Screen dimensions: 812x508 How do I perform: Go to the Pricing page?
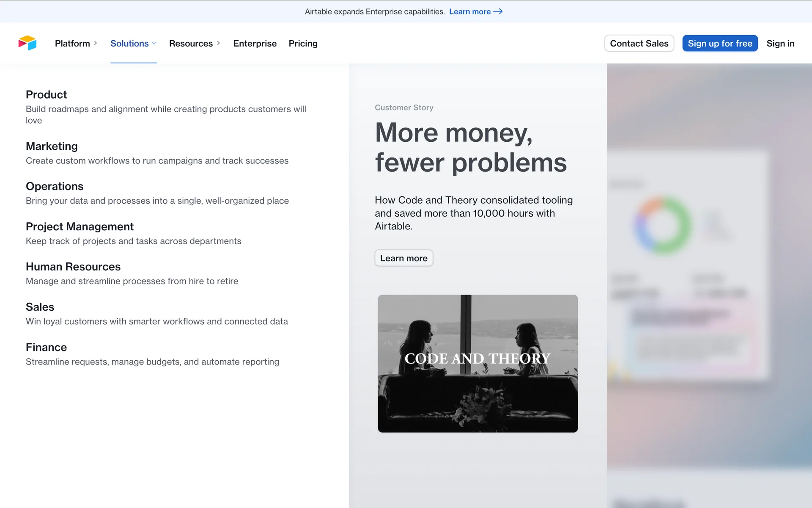[303, 43]
